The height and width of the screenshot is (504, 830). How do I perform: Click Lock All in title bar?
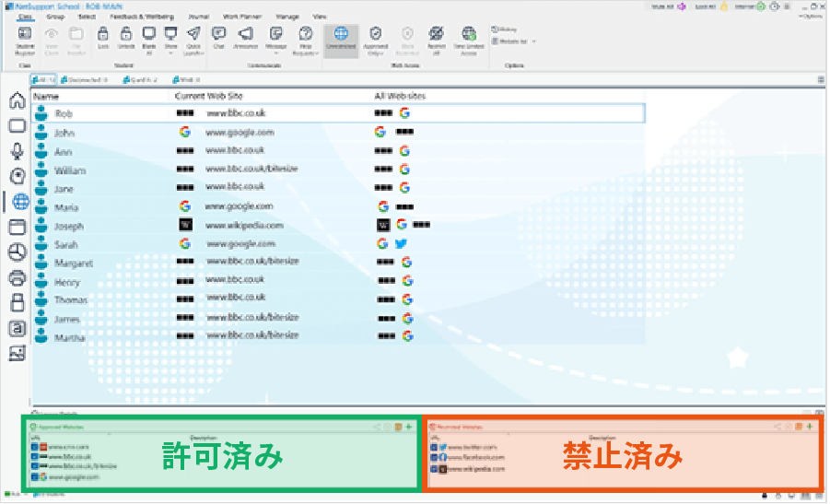click(x=711, y=6)
